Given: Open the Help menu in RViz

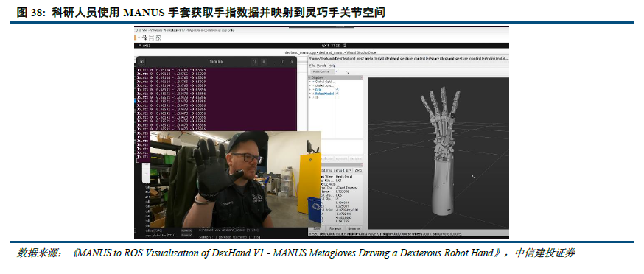Looking at the screenshot, I should pyautogui.click(x=332, y=66).
